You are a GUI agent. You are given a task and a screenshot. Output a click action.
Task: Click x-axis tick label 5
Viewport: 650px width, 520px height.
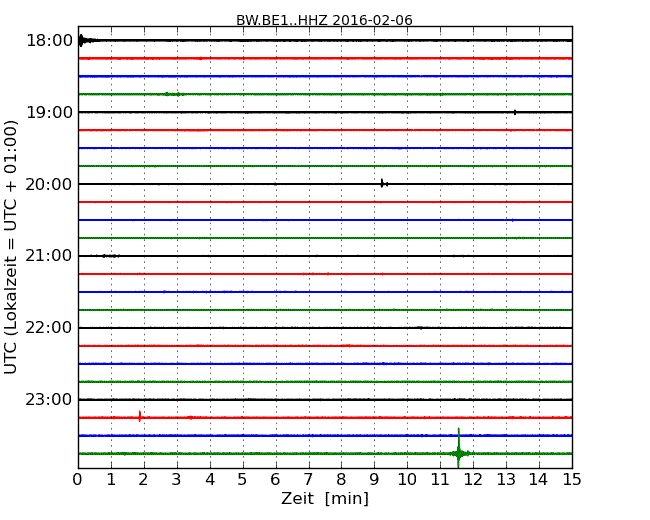coord(243,480)
